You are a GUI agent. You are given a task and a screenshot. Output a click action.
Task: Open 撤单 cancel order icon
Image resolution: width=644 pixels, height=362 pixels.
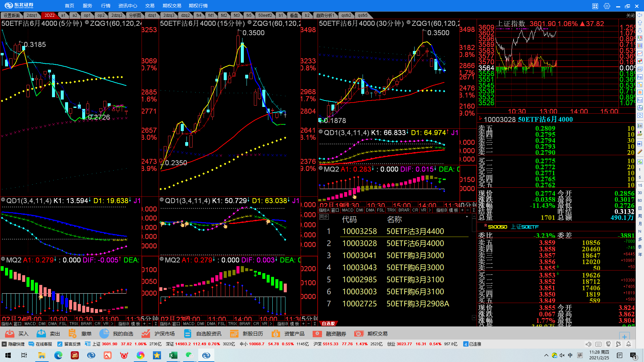pyautogui.click(x=72, y=334)
